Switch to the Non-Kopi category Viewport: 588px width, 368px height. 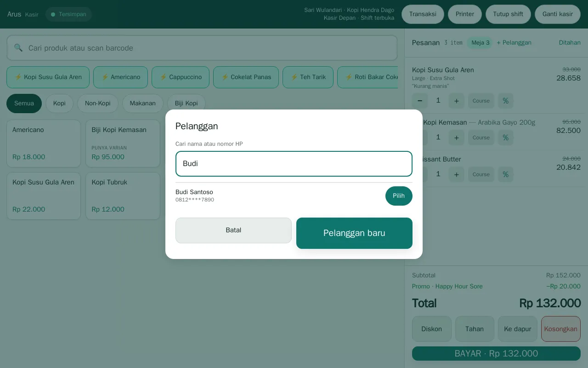(x=98, y=103)
